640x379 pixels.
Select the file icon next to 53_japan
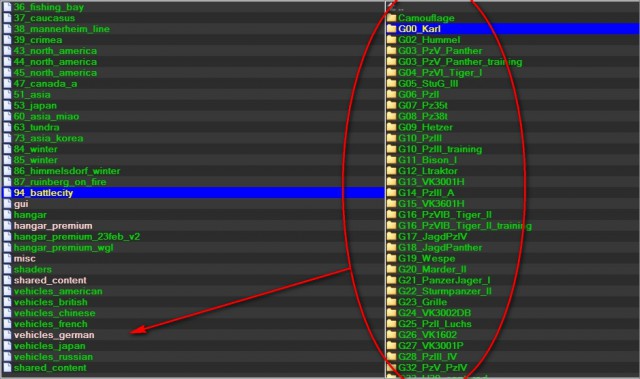coord(7,106)
